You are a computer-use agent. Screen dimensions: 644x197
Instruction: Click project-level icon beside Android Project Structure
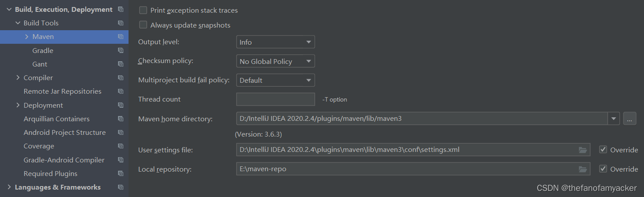point(121,132)
